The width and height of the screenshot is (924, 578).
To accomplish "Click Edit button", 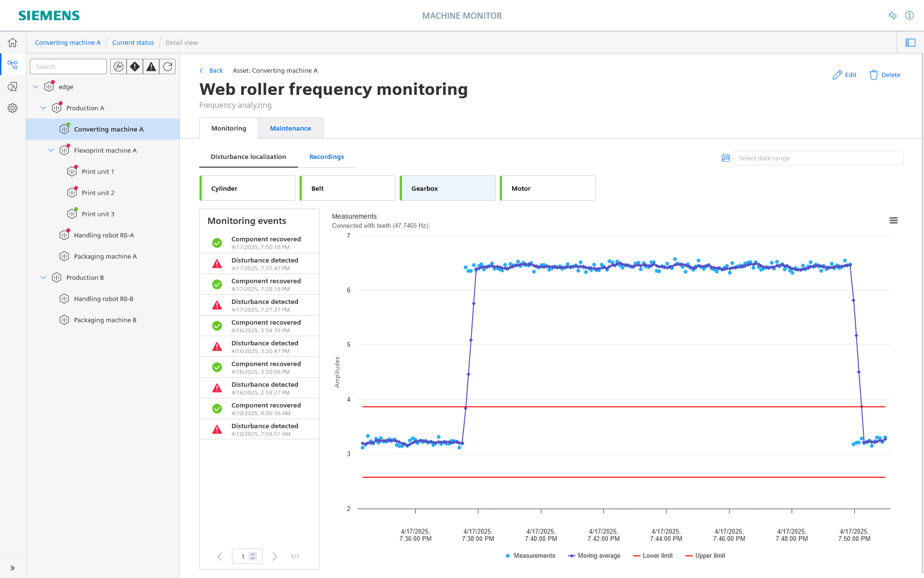I will [x=845, y=75].
